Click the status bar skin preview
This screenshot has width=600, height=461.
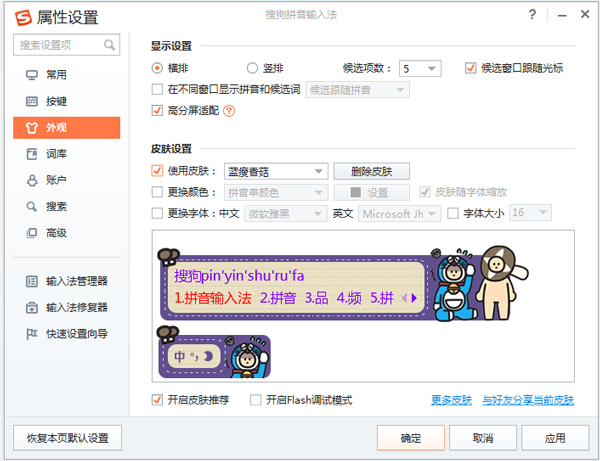(214, 352)
